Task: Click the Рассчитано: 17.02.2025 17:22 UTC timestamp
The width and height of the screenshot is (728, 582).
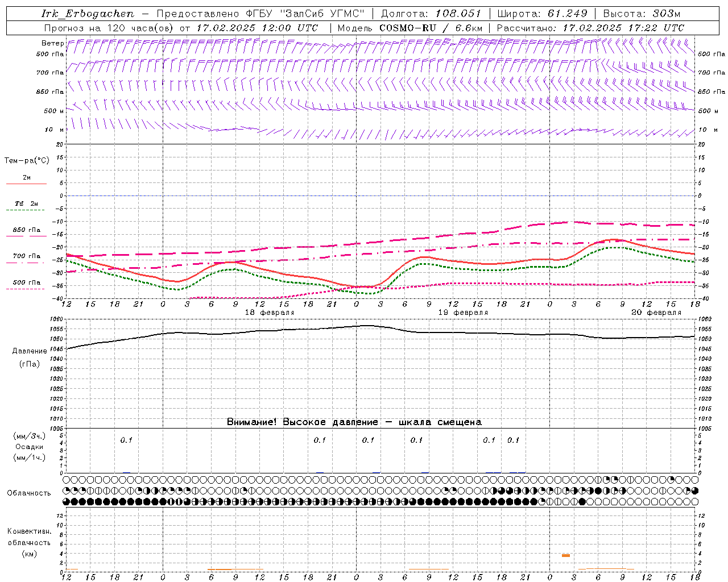Action: click(x=590, y=28)
